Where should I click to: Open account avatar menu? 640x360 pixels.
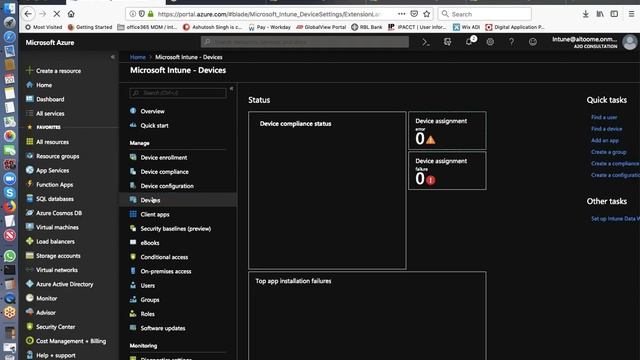(x=630, y=42)
